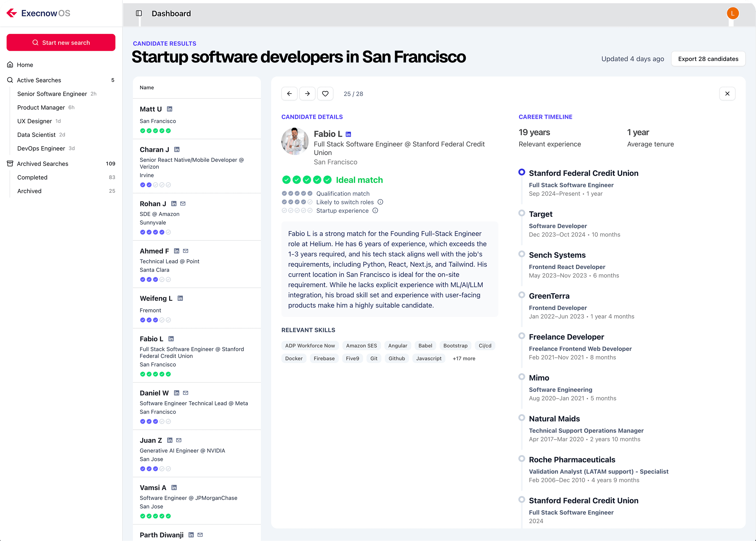The width and height of the screenshot is (756, 541).
Task: Open Matt U's LinkedIn icon
Action: (169, 109)
